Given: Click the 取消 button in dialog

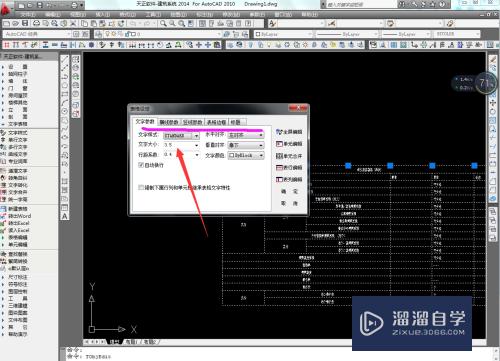Looking at the screenshot, I should tap(289, 203).
